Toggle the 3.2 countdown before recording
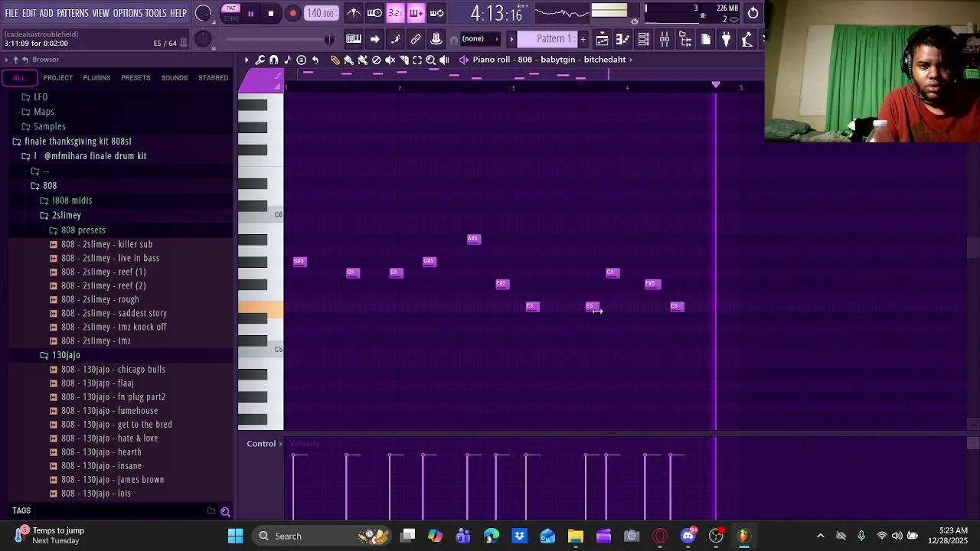 [395, 13]
